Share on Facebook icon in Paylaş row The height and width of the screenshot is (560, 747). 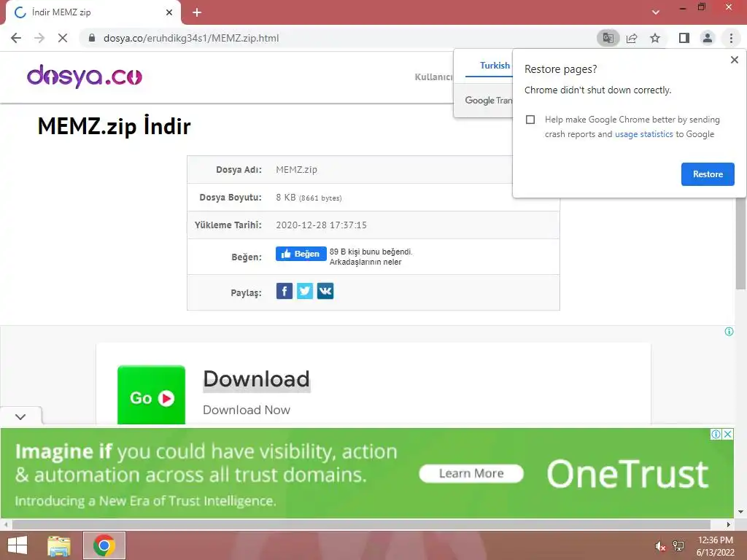click(x=285, y=291)
